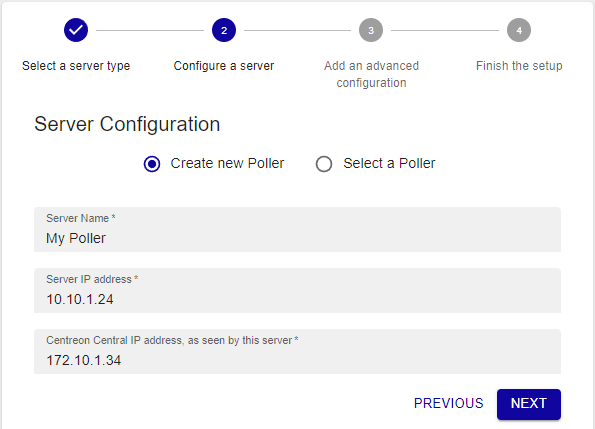Go to 'Select a server type' step label
The image size is (595, 429).
coord(76,66)
